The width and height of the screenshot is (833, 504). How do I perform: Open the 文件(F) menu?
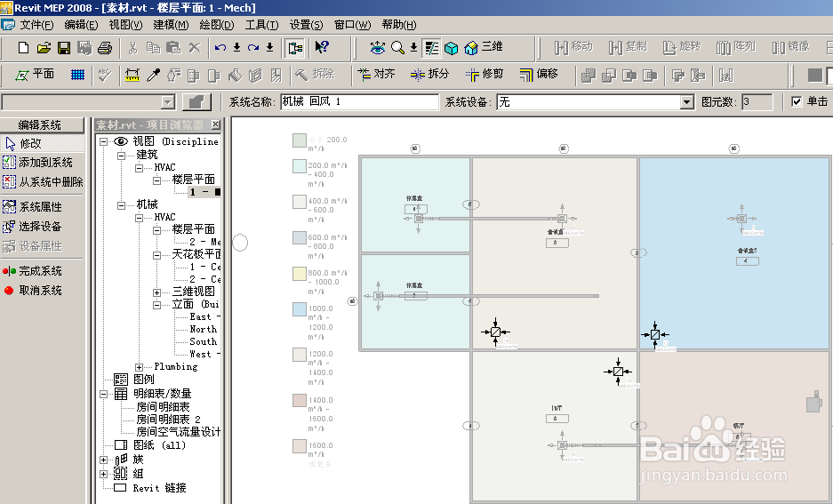(36, 25)
